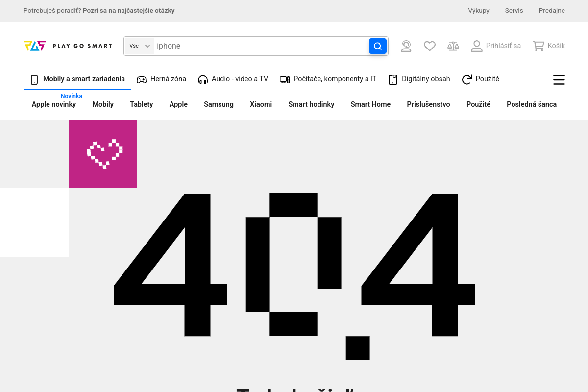Click the Novinka badge label

coord(72,96)
